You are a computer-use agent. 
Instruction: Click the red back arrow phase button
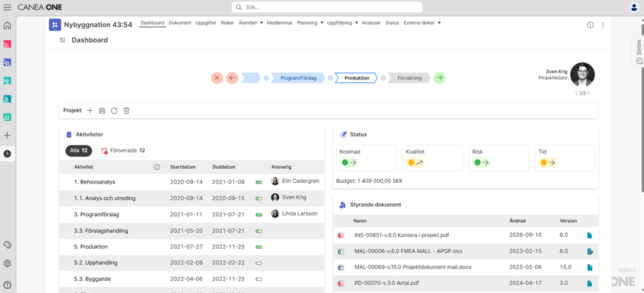click(232, 77)
